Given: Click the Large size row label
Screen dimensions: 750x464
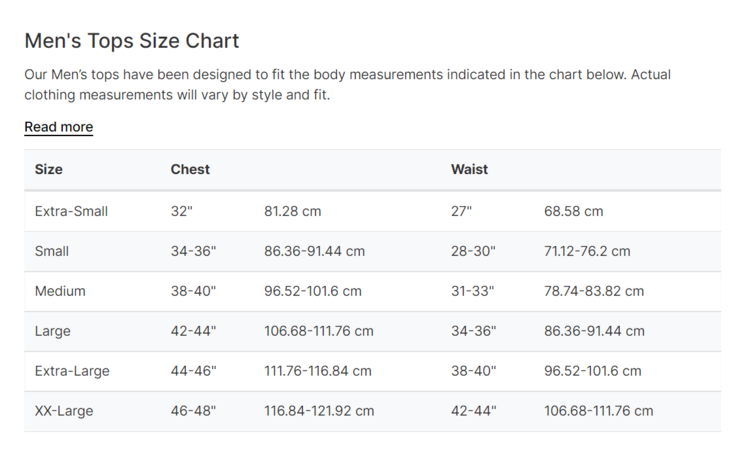Looking at the screenshot, I should pos(53,331).
